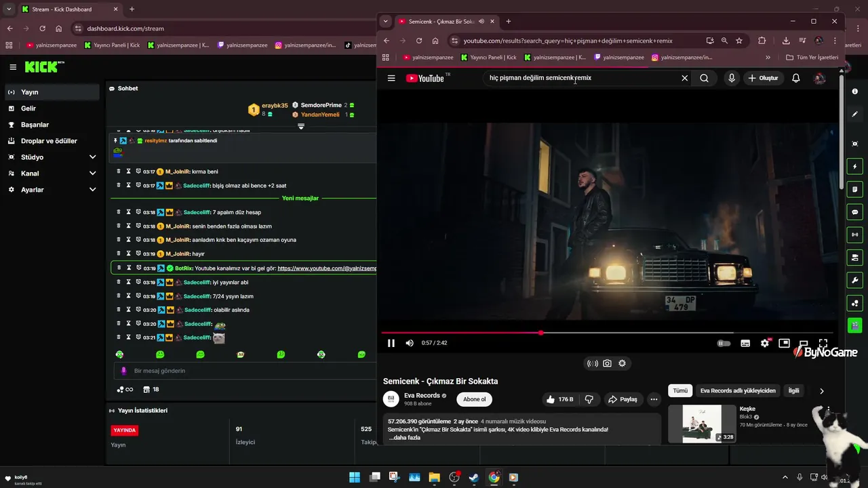Toggle YouTube autoplay switch
The height and width of the screenshot is (488, 868).
click(724, 343)
